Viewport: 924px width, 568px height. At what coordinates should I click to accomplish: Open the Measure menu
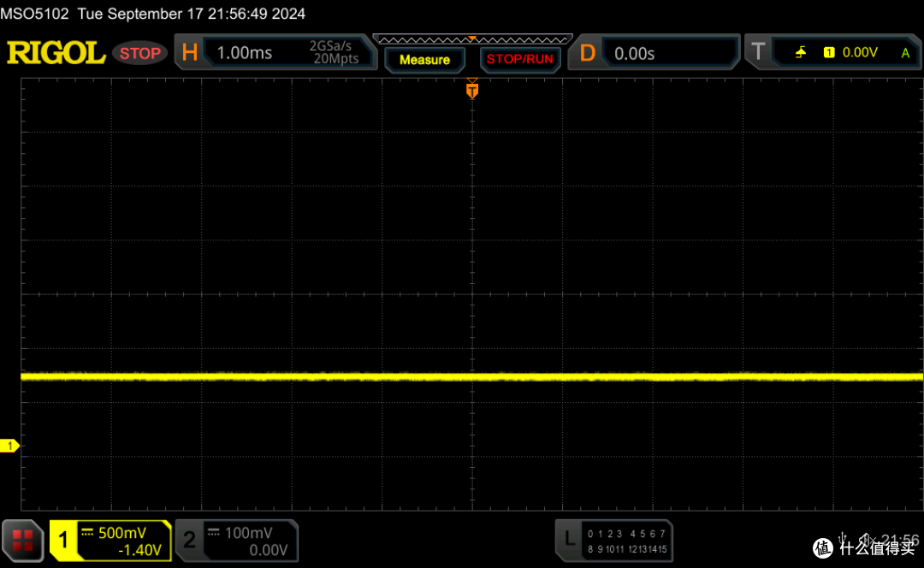(x=424, y=60)
